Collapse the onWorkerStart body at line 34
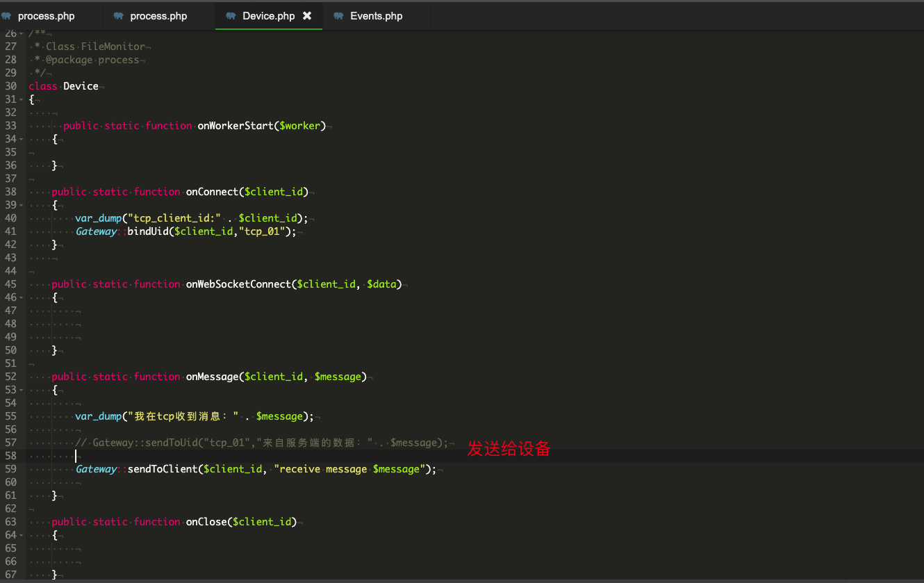The width and height of the screenshot is (924, 583). click(22, 140)
